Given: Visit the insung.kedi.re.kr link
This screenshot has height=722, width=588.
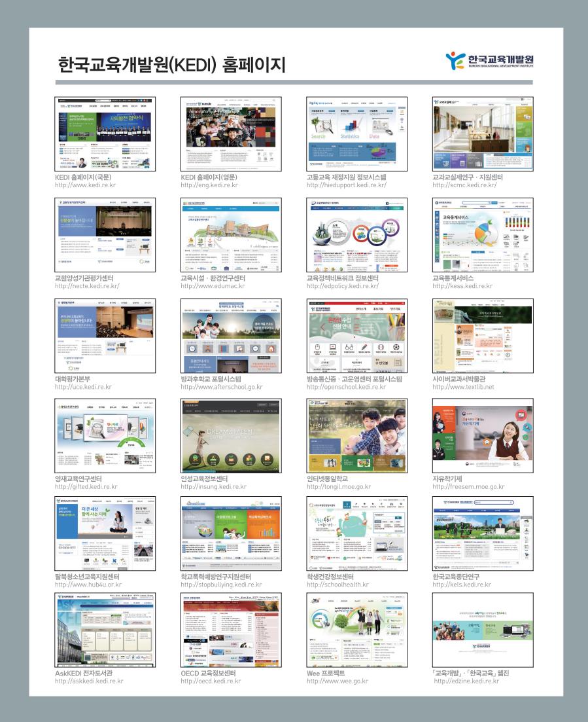Looking at the screenshot, I should [x=213, y=487].
